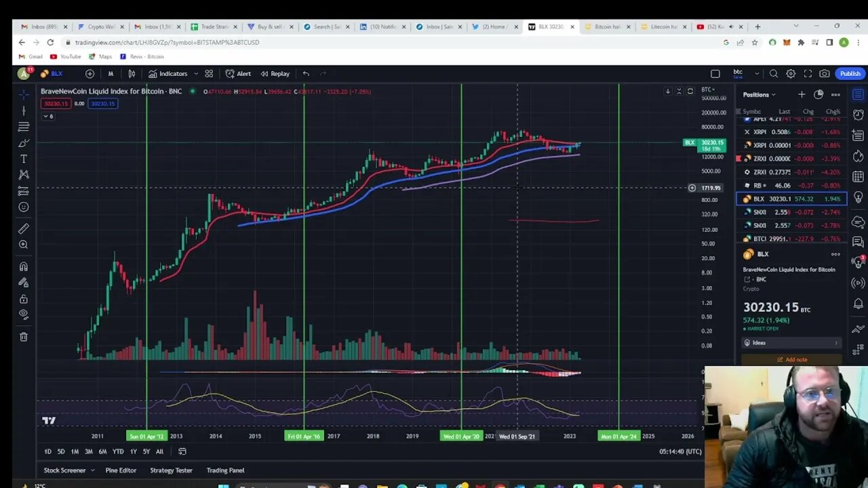
Task: Toggle hide all drawings eye icon
Action: point(24,314)
